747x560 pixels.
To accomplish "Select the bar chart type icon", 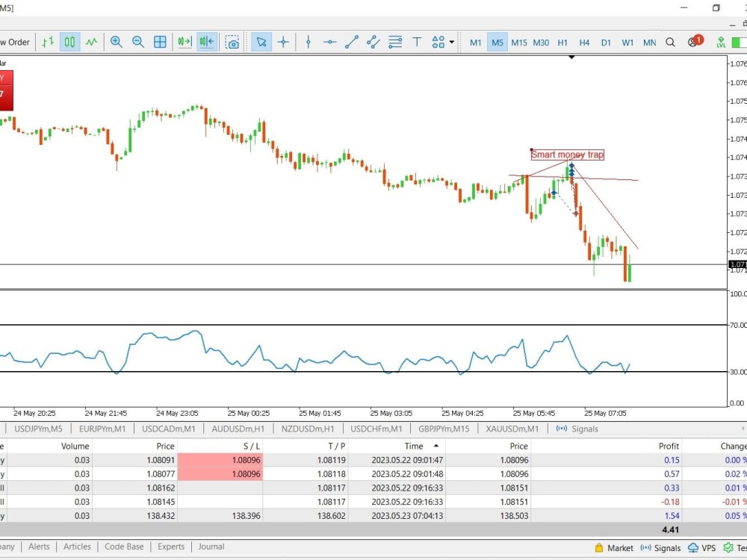I will (x=48, y=42).
